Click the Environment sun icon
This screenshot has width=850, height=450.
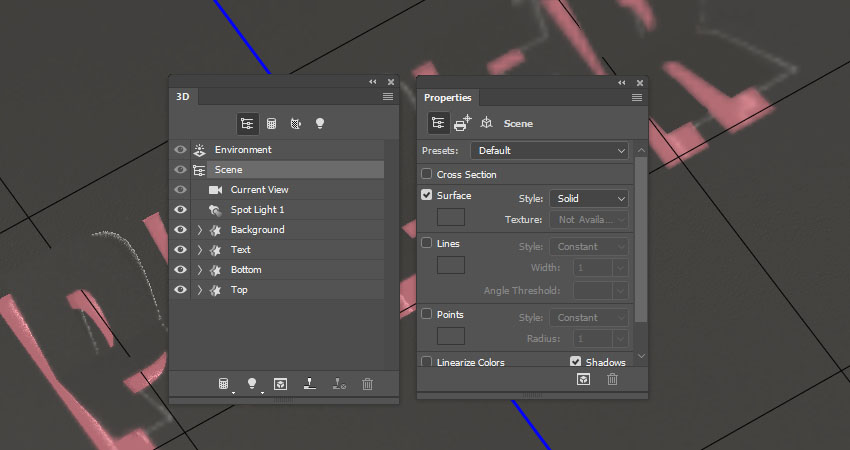point(199,150)
